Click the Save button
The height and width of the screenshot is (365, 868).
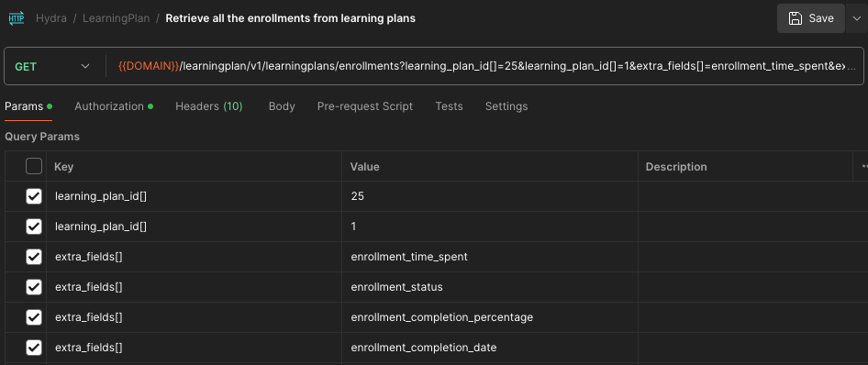[x=810, y=18]
